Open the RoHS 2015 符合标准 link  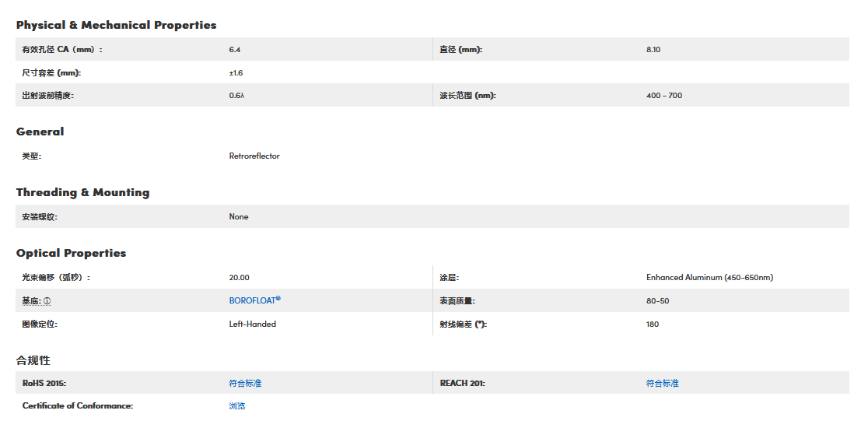(x=245, y=384)
